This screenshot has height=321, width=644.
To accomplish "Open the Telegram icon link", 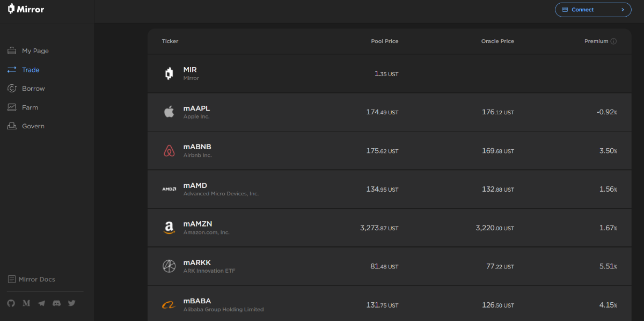I will (41, 303).
